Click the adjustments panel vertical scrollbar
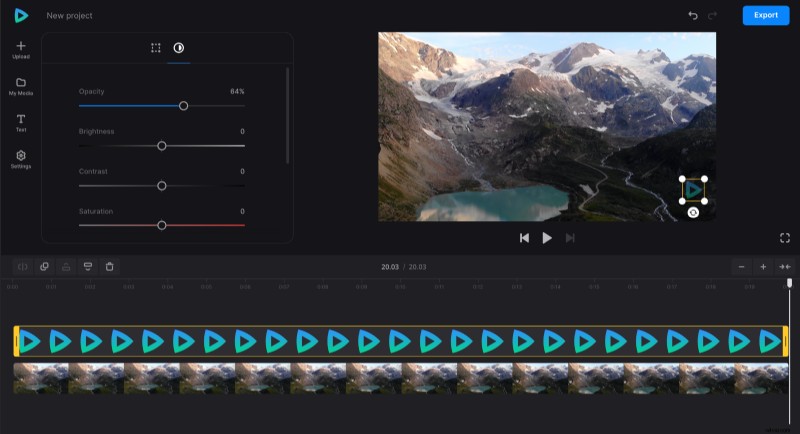 [x=288, y=116]
